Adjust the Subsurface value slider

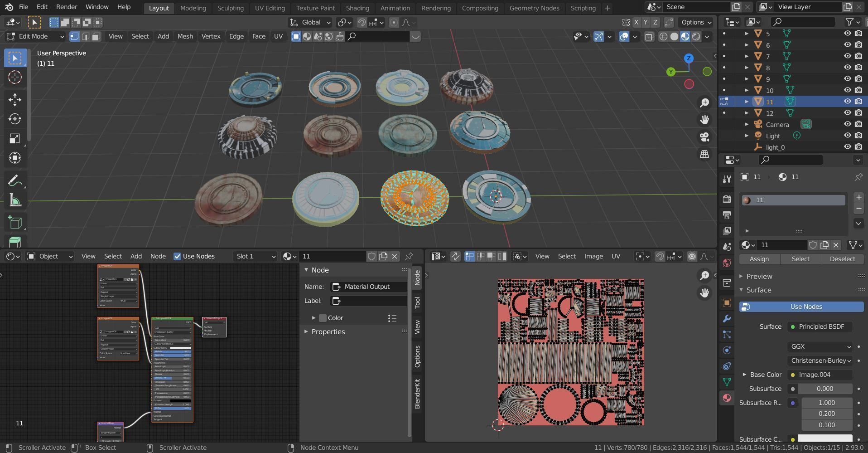point(825,389)
